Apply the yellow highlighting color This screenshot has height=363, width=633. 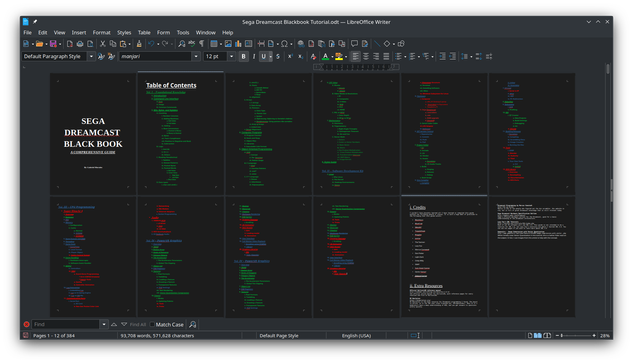[339, 57]
